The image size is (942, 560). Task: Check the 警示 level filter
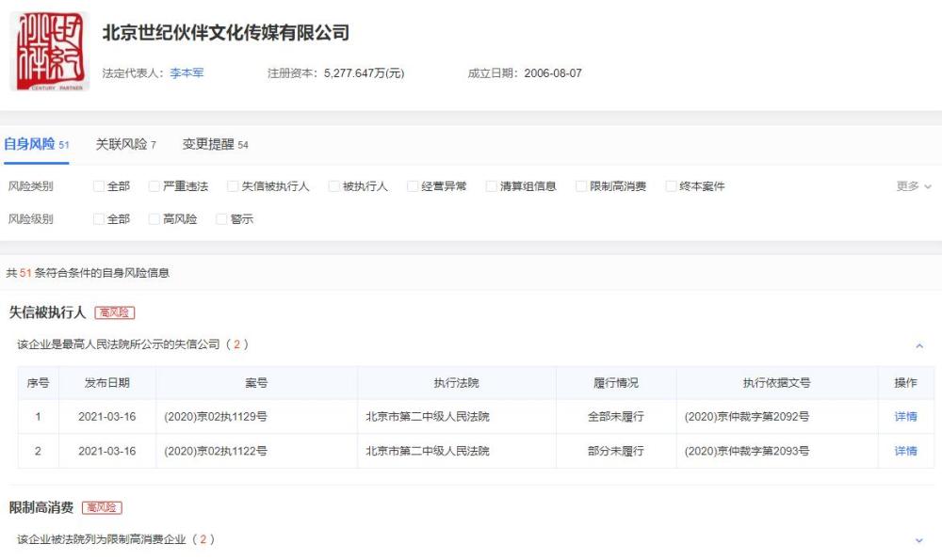click(221, 219)
